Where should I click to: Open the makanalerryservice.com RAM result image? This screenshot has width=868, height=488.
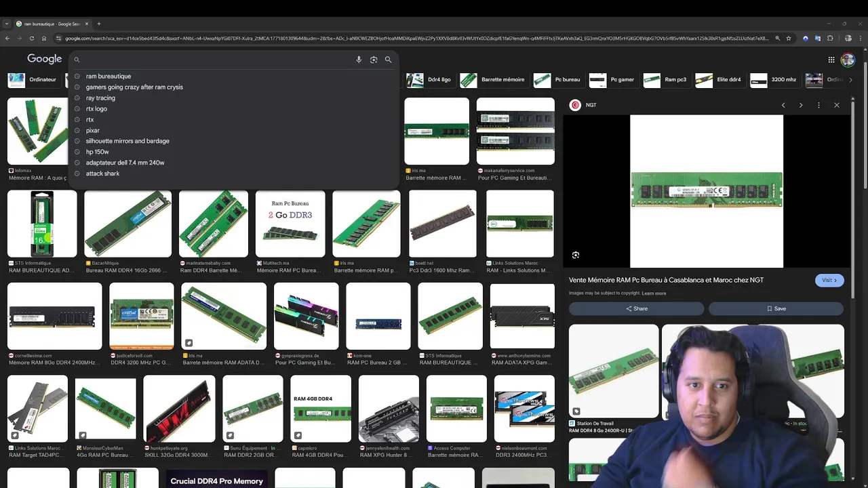tap(515, 131)
